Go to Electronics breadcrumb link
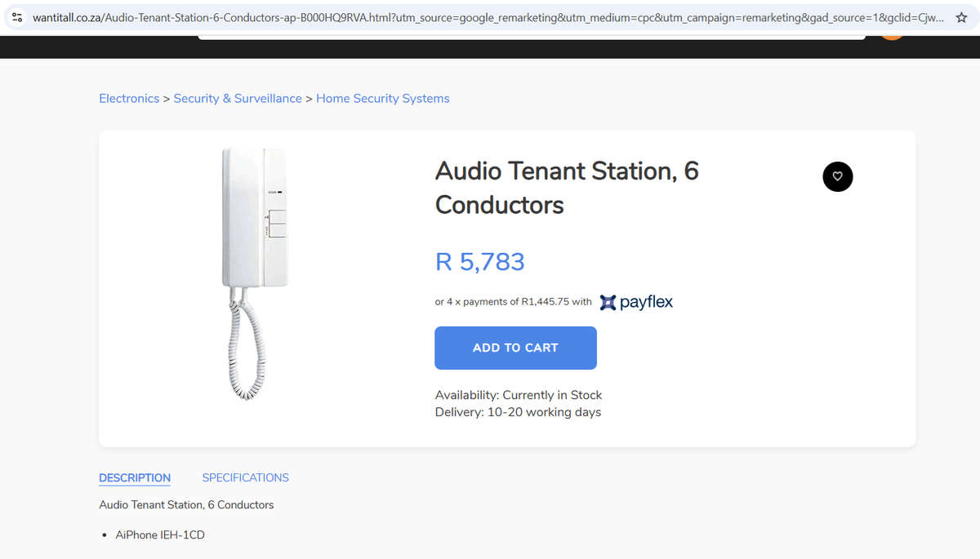Screen dimensions: 980x559 point(129,99)
